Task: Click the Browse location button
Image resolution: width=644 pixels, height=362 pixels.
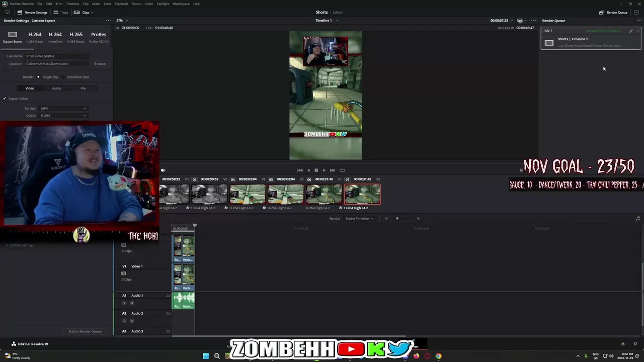Action: [100, 64]
